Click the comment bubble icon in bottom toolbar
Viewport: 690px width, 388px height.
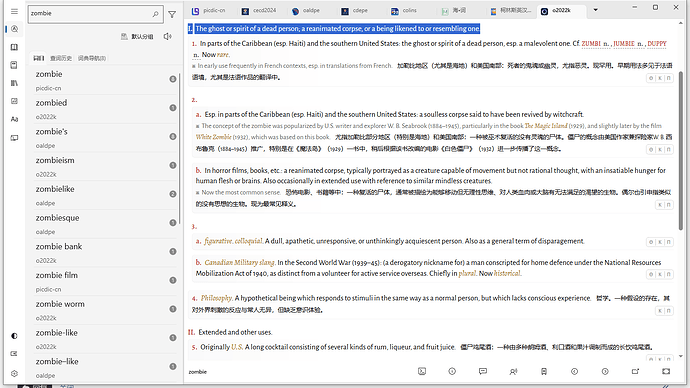click(x=483, y=371)
